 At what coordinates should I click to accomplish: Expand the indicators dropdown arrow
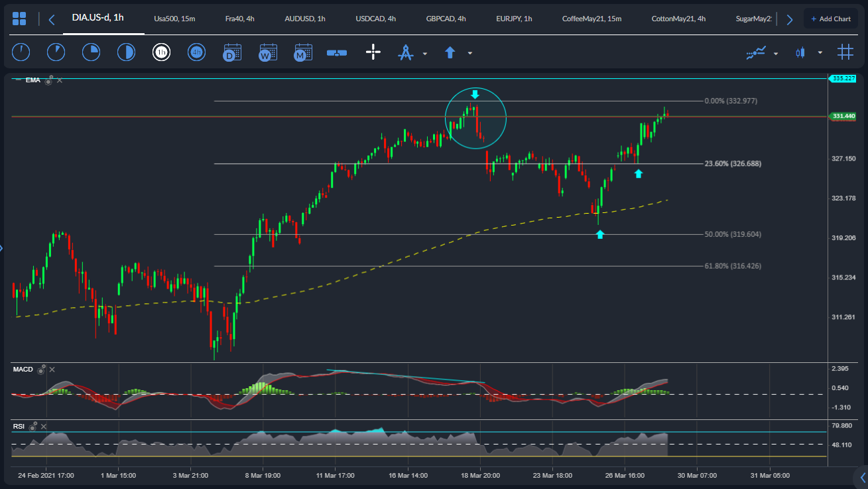click(x=776, y=53)
